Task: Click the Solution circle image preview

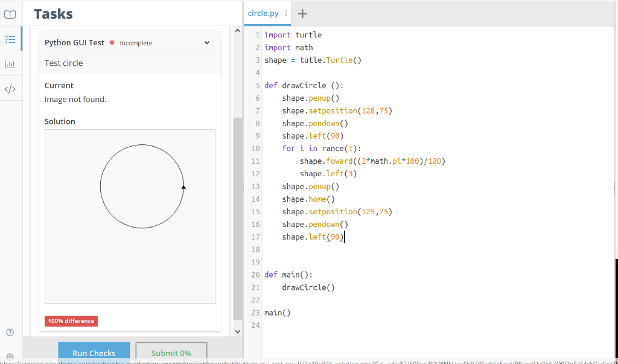Action: [130, 216]
